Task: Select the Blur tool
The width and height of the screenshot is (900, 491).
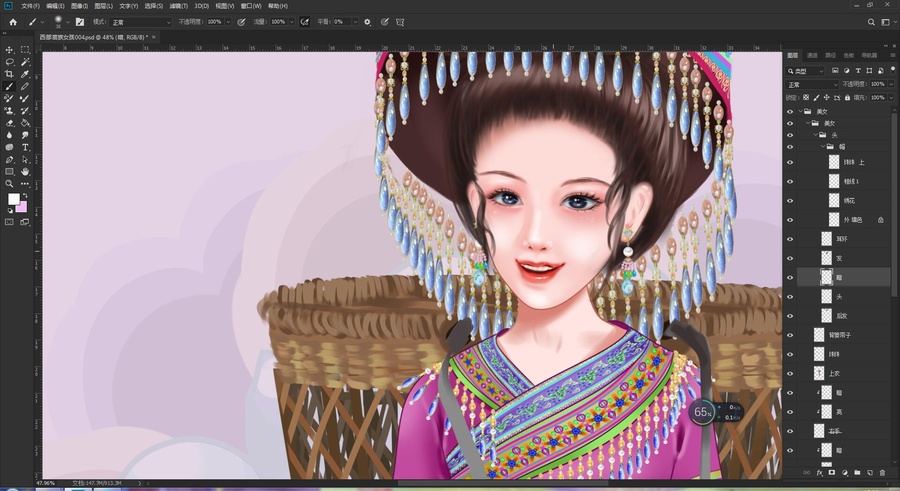Action: tap(9, 135)
